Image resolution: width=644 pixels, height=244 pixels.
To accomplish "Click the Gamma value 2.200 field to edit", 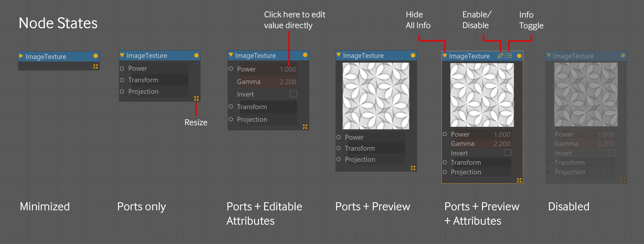I will tap(288, 82).
